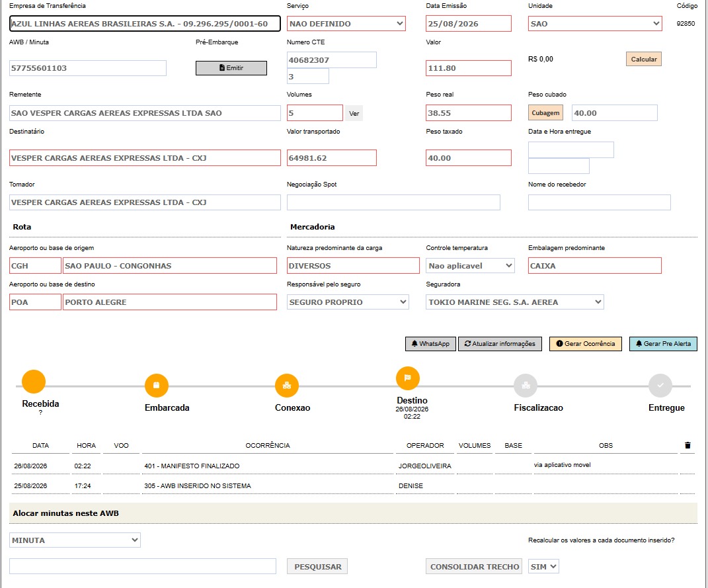Click operator DENISE cell
This screenshot has height=588, width=708.
point(411,485)
